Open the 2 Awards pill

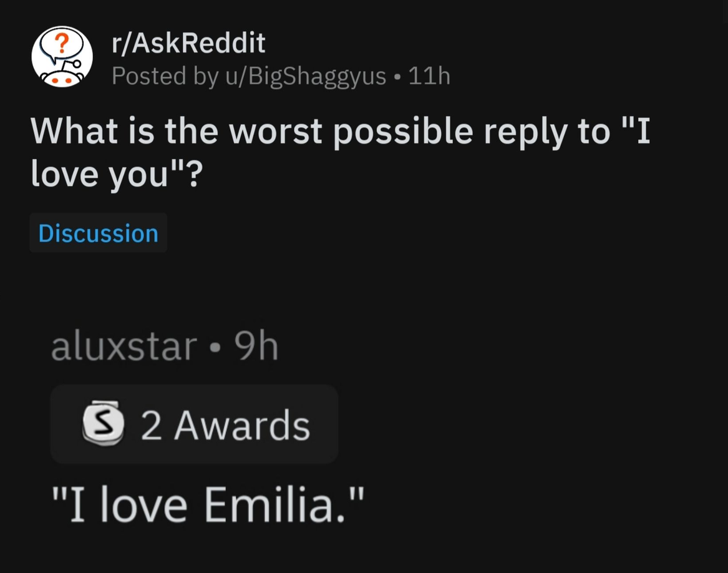click(x=195, y=424)
